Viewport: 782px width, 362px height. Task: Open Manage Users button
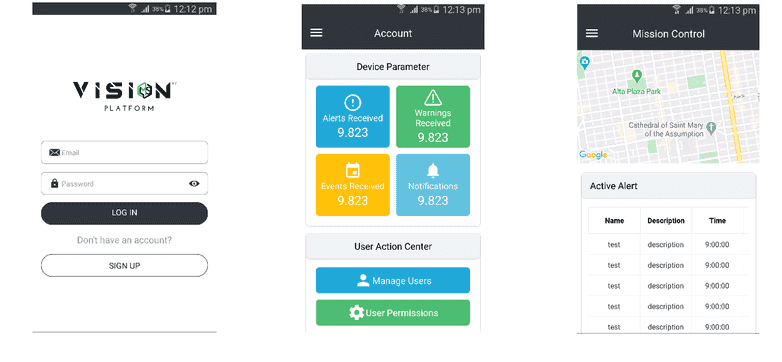point(392,281)
